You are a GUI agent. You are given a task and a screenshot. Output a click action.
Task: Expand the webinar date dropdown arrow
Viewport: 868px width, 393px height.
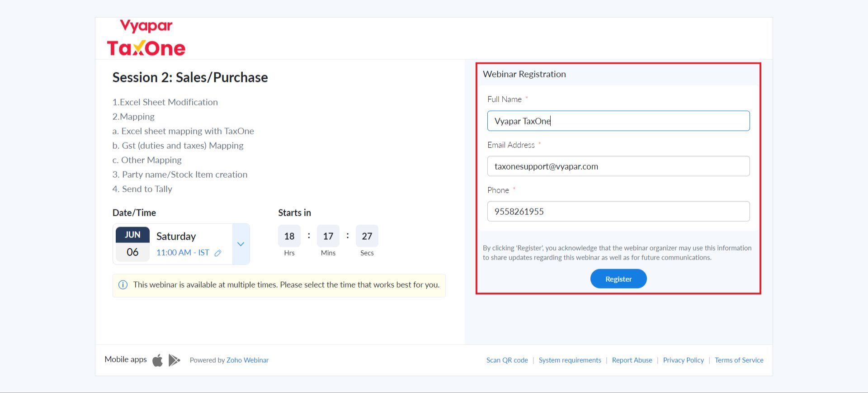(241, 244)
